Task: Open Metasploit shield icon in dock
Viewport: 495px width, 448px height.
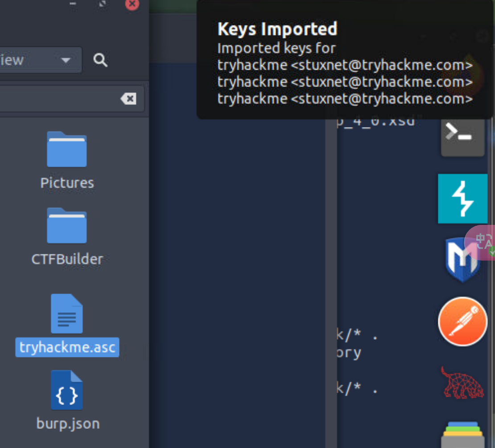Action: click(x=462, y=260)
